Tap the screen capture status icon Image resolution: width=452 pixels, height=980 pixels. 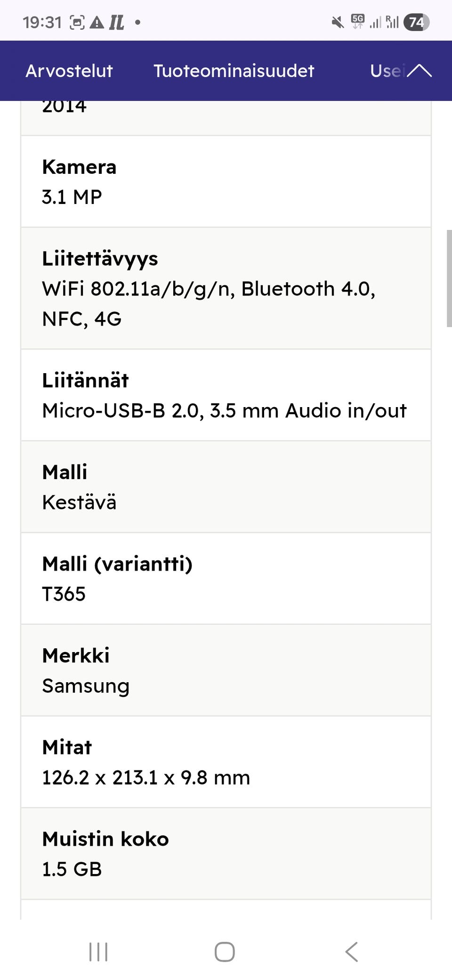(77, 22)
